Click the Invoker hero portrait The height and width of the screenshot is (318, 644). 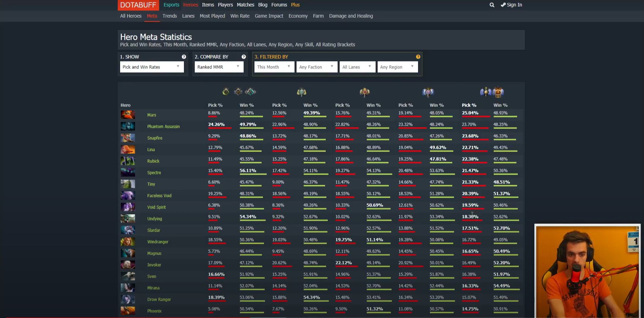click(128, 264)
